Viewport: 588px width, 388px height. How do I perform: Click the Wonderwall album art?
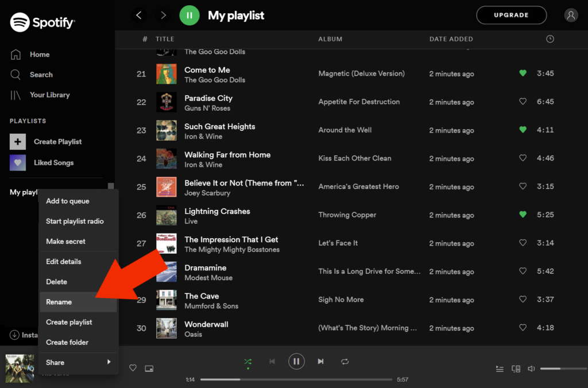[x=166, y=328]
